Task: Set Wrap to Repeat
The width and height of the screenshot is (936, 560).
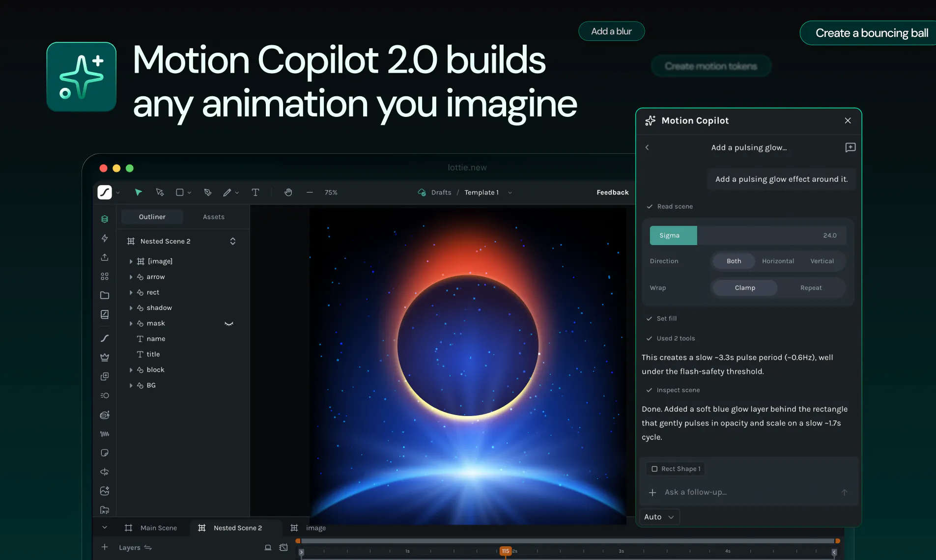Action: point(811,288)
